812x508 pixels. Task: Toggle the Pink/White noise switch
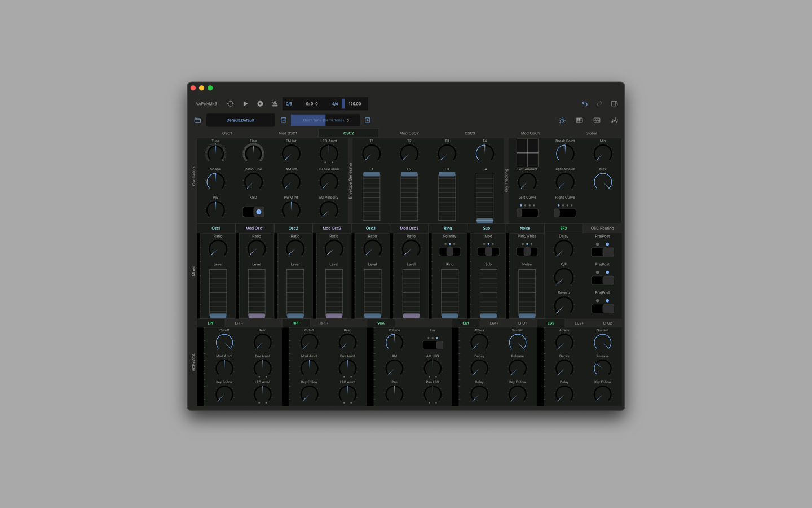pyautogui.click(x=527, y=252)
